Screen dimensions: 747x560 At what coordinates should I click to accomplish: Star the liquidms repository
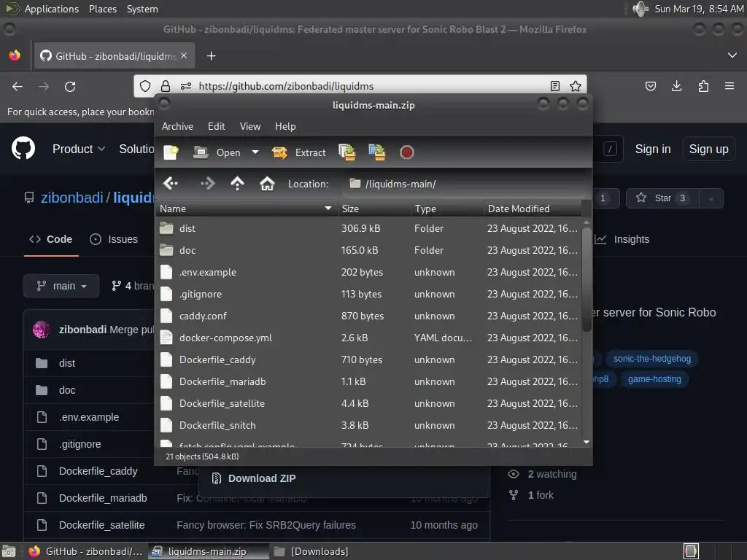pos(662,198)
